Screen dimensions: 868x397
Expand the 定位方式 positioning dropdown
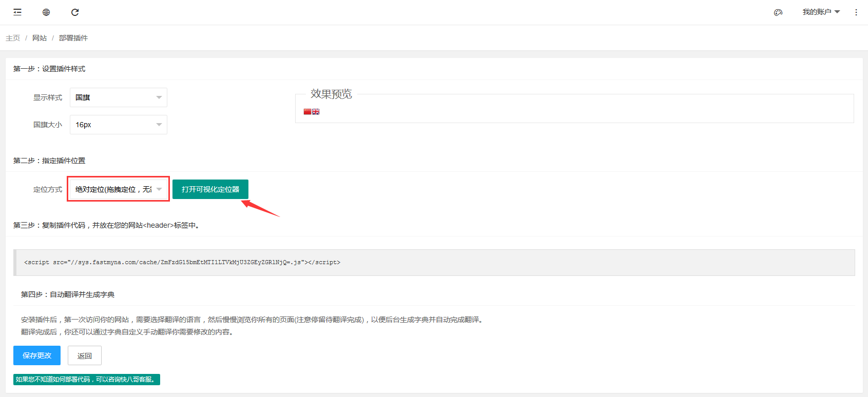coord(119,189)
